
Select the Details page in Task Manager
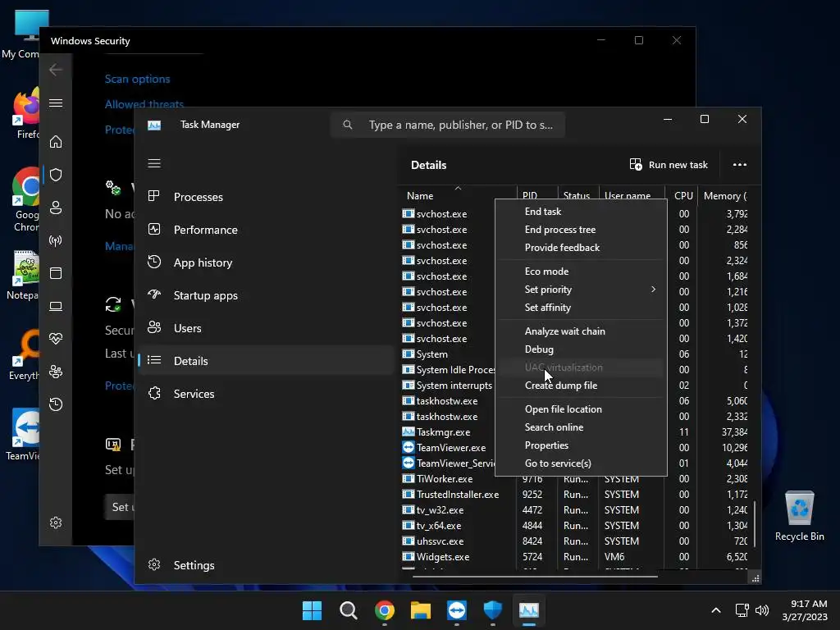point(266,361)
